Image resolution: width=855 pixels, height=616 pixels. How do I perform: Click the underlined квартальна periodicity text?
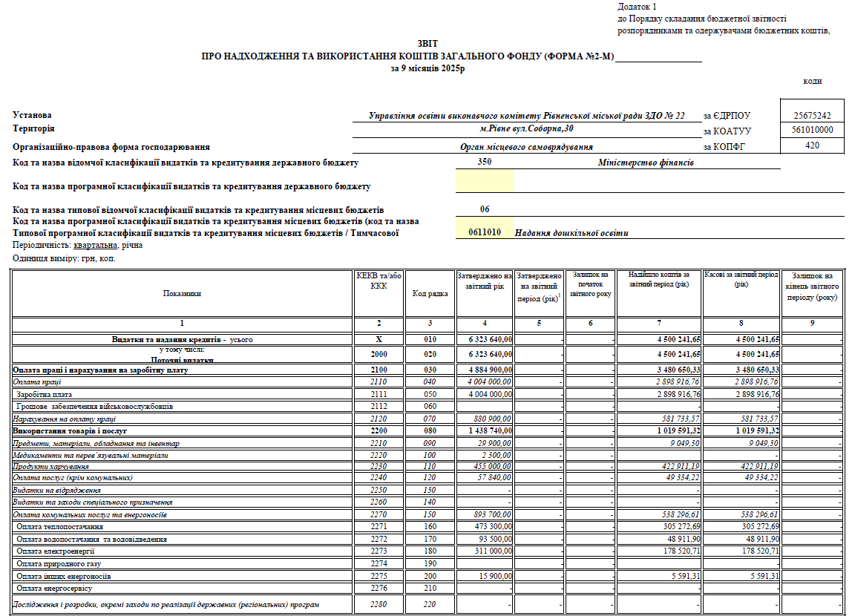coord(94,245)
